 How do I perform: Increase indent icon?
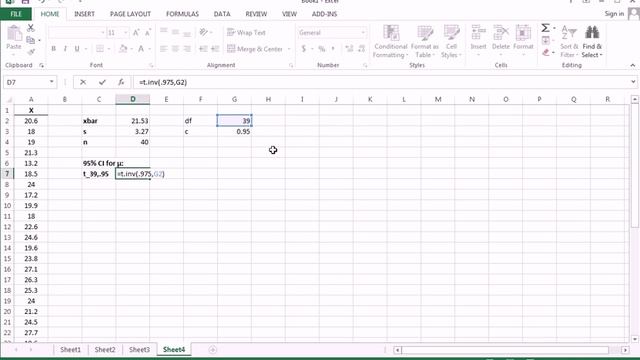coord(215,49)
